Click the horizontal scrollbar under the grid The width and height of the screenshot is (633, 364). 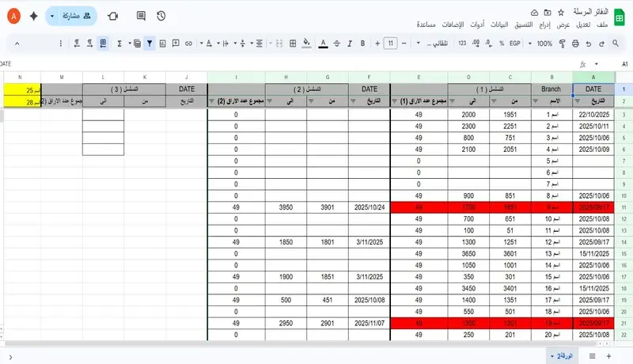(x=301, y=343)
